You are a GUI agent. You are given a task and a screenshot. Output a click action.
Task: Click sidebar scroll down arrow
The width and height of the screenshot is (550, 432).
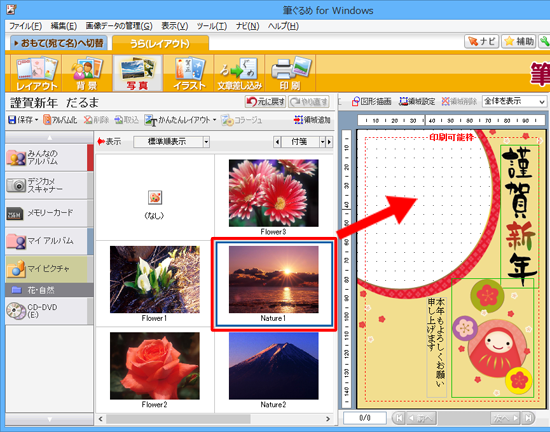point(49,419)
